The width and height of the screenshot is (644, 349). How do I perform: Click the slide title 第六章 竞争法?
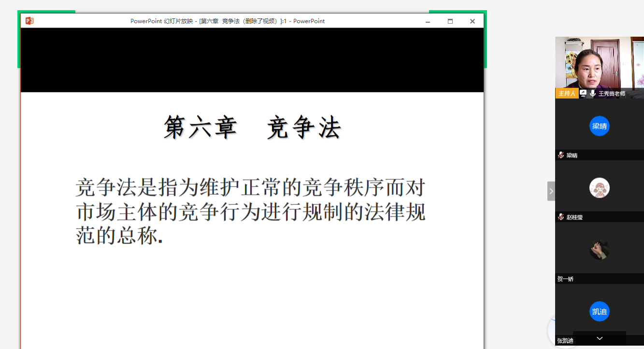click(252, 128)
